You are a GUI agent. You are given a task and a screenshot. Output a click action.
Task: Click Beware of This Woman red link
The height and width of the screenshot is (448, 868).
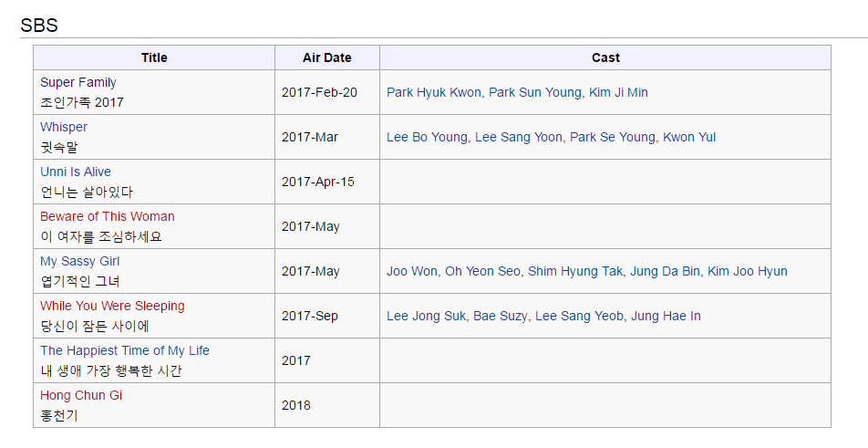pos(108,216)
